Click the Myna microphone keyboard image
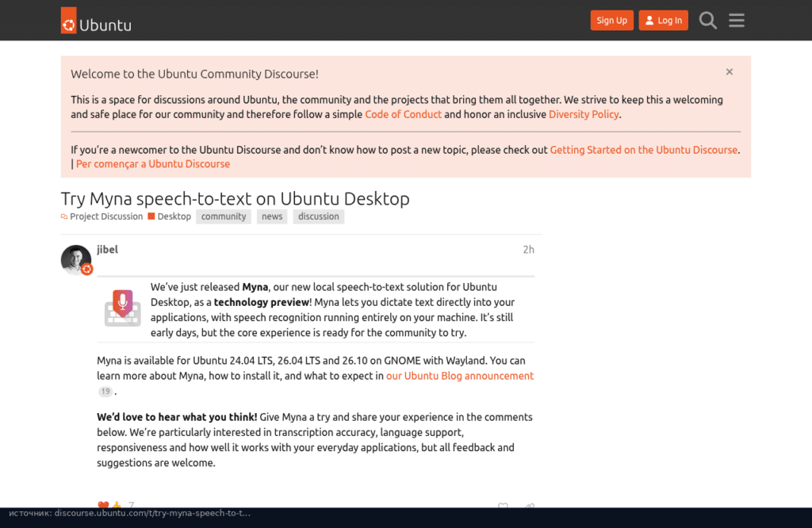812x528 pixels. [x=123, y=308]
